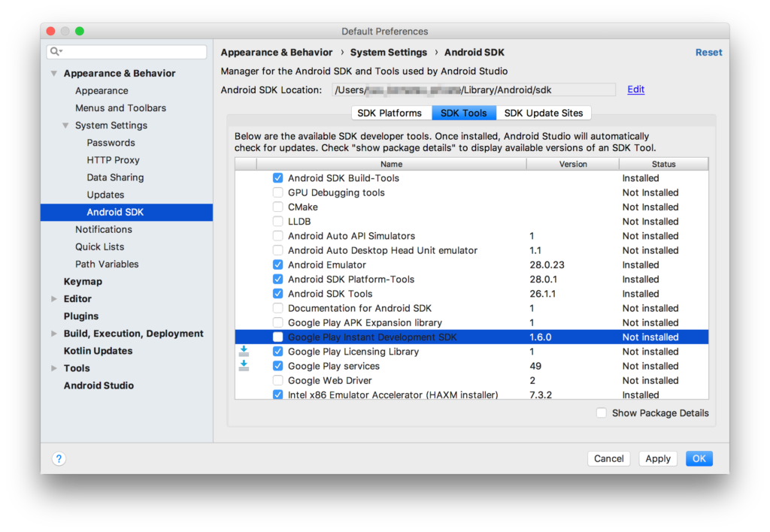770x532 pixels.
Task: Uncheck Google Play Licensing Library checkbox
Action: point(278,352)
